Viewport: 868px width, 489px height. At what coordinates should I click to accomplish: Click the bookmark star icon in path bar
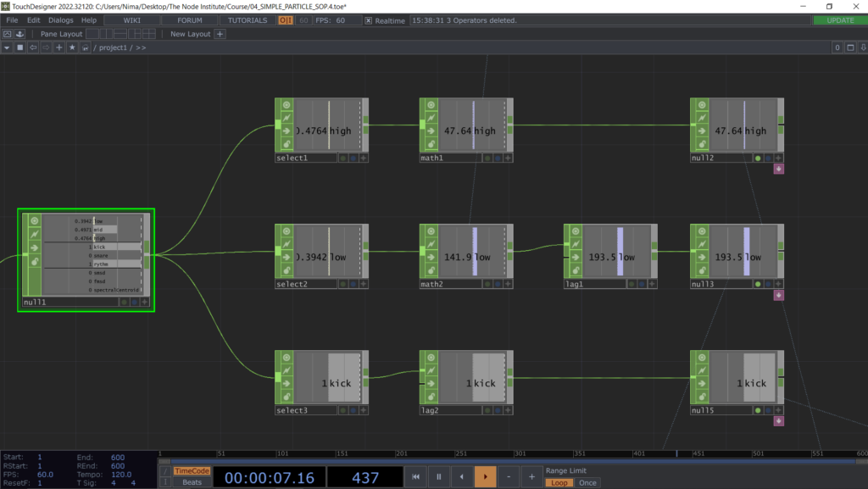click(x=72, y=47)
